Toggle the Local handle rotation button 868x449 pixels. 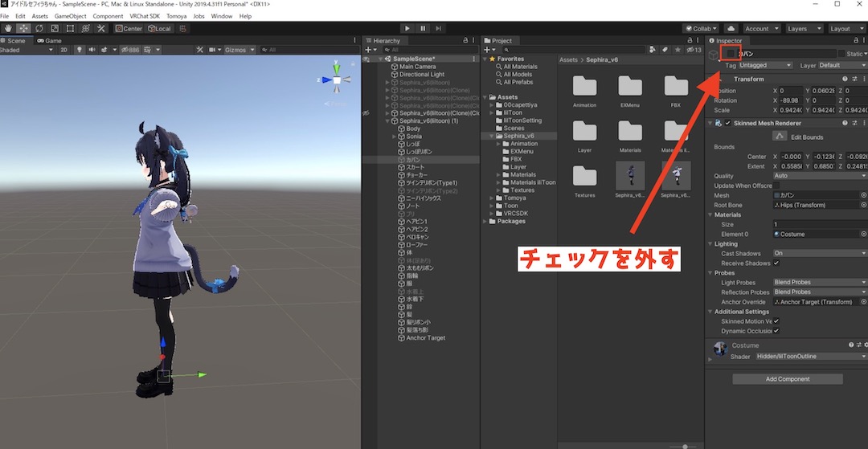[159, 28]
